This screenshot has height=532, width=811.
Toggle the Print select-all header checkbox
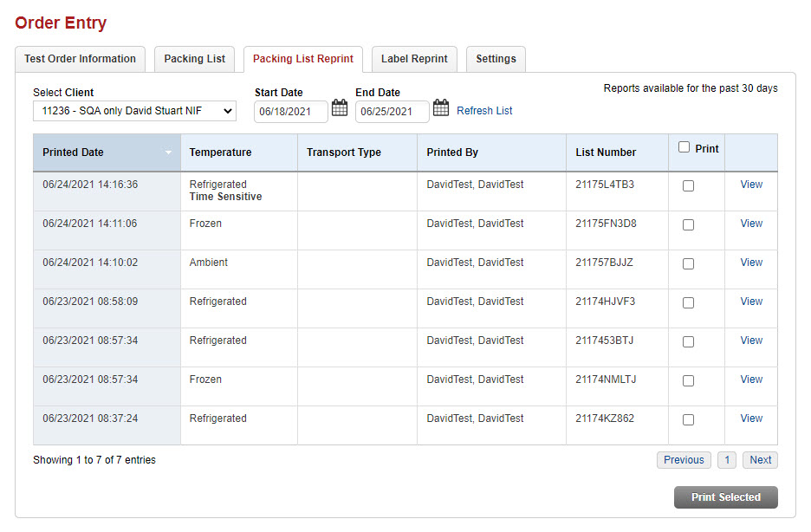[684, 148]
